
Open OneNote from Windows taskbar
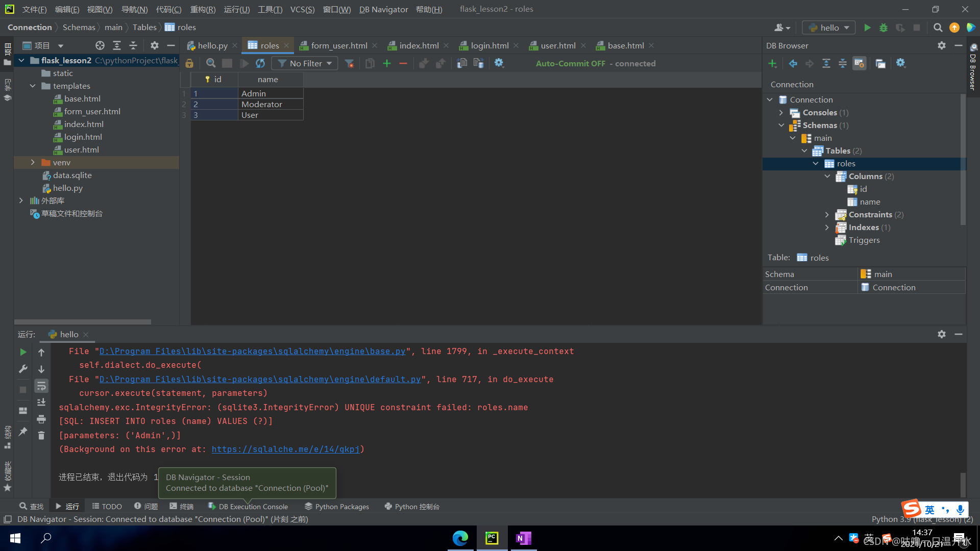coord(524,538)
